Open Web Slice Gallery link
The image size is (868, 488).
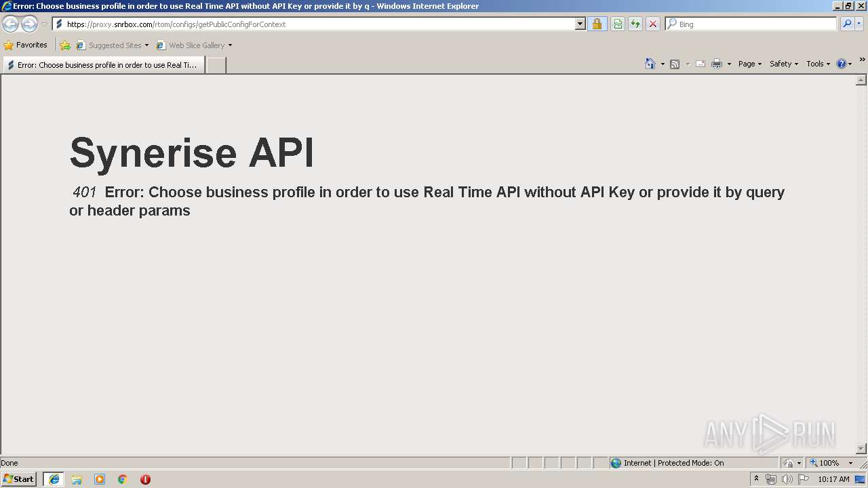pyautogui.click(x=191, y=45)
